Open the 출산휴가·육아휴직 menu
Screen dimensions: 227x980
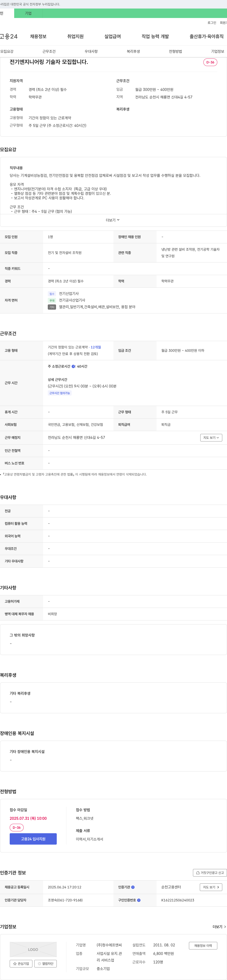pos(206,36)
